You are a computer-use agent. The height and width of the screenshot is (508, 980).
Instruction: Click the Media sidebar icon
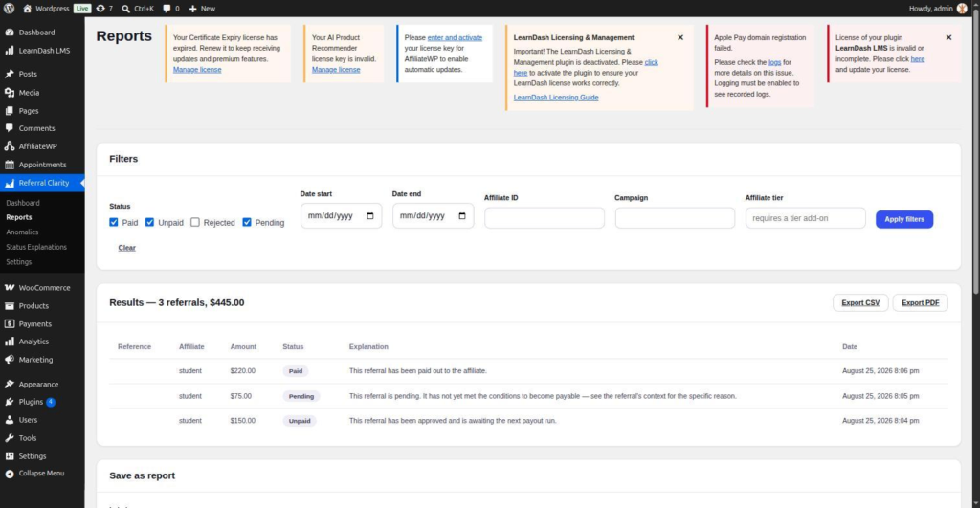point(10,93)
